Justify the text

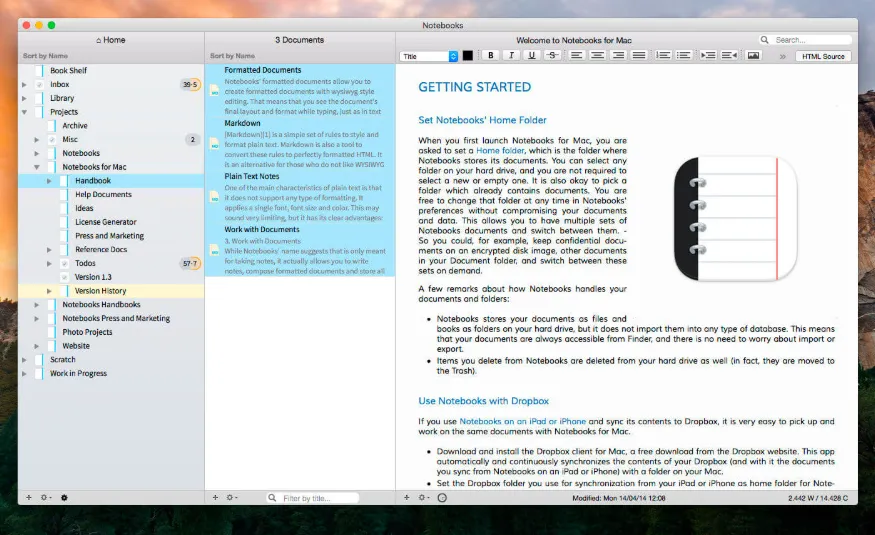coord(638,55)
